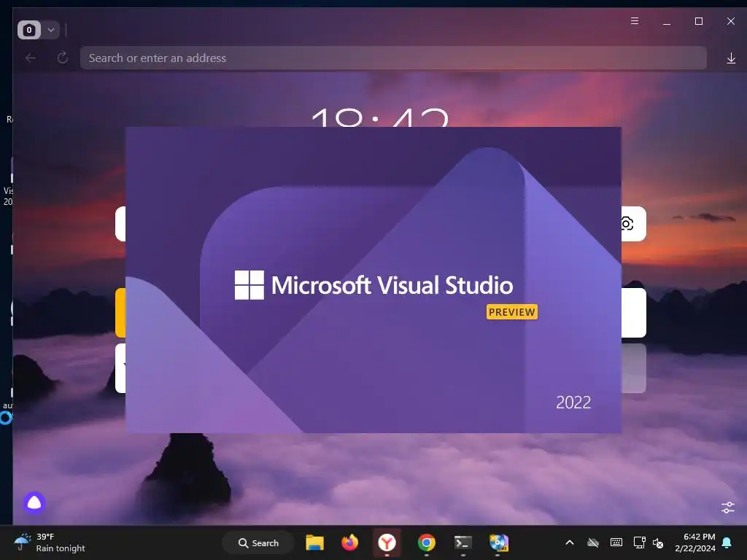The height and width of the screenshot is (560, 747).
Task: Open the weather widget showing 39°F
Action: pyautogui.click(x=49, y=542)
